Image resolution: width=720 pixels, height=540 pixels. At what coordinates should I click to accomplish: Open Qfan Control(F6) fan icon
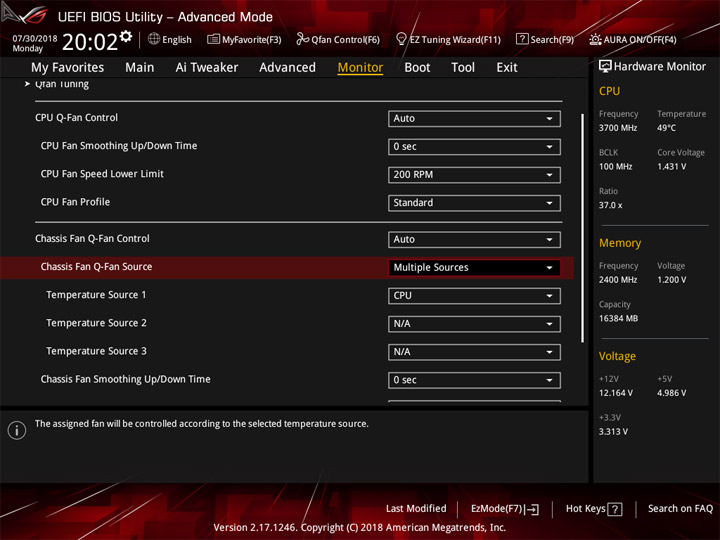(x=302, y=39)
